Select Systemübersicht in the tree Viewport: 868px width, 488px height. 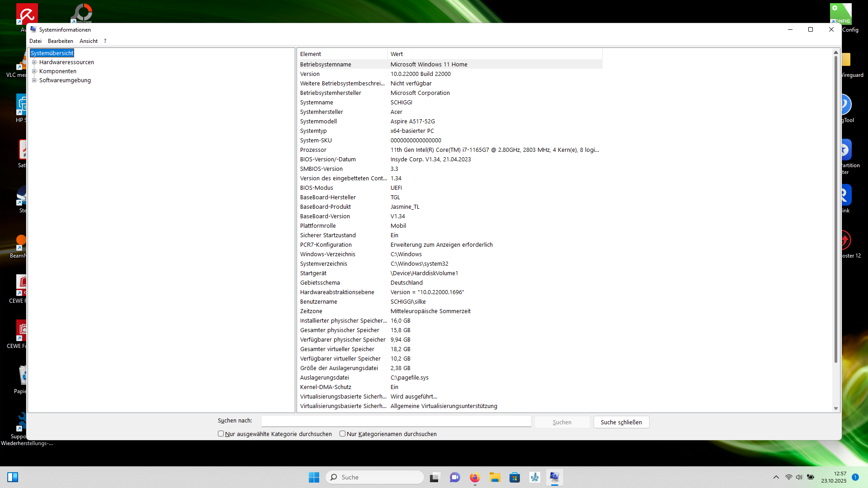coord(52,53)
